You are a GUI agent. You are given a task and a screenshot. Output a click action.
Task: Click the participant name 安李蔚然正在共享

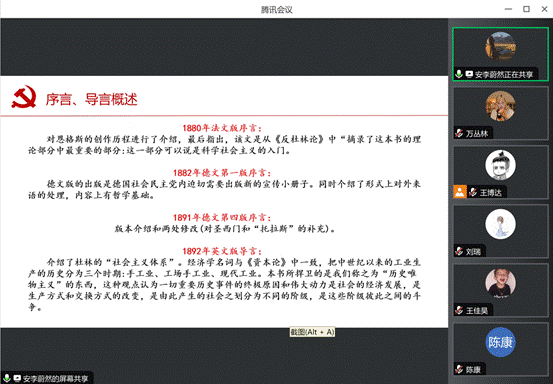click(504, 74)
